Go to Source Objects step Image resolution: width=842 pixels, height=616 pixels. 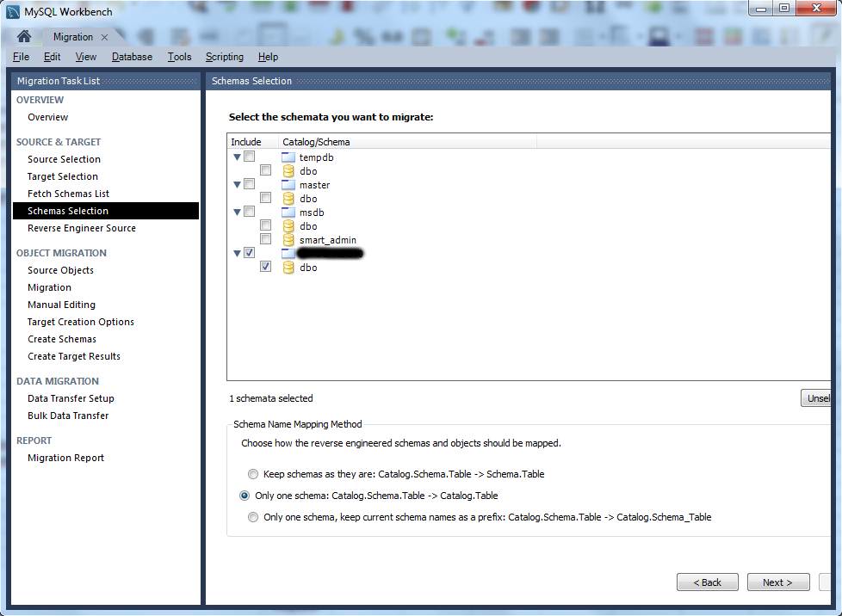click(x=60, y=270)
